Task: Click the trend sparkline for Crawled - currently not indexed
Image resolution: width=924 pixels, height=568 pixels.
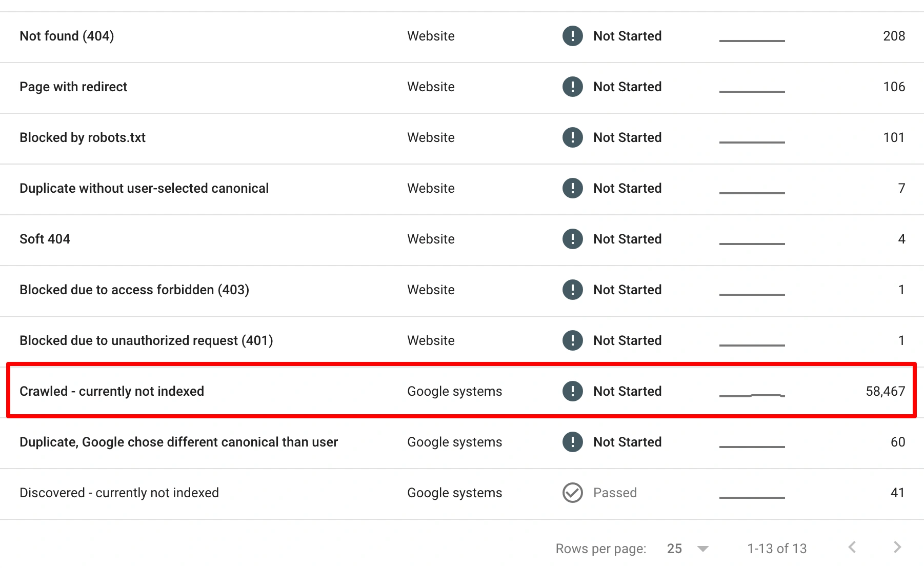Action: pyautogui.click(x=752, y=395)
